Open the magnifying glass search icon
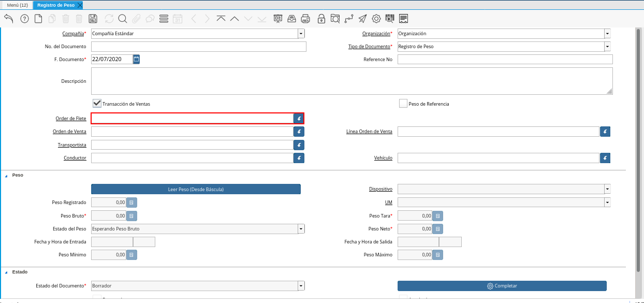 [123, 19]
